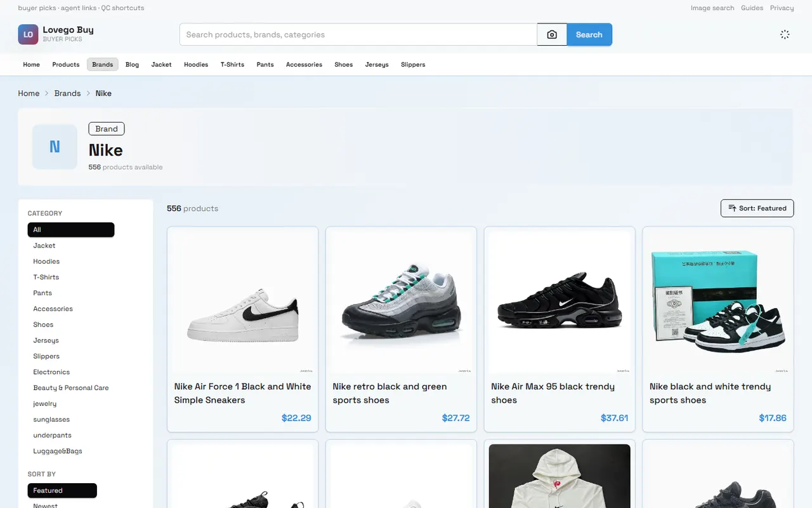Filter by Shoes category in sidebar
The image size is (812, 508).
43,324
